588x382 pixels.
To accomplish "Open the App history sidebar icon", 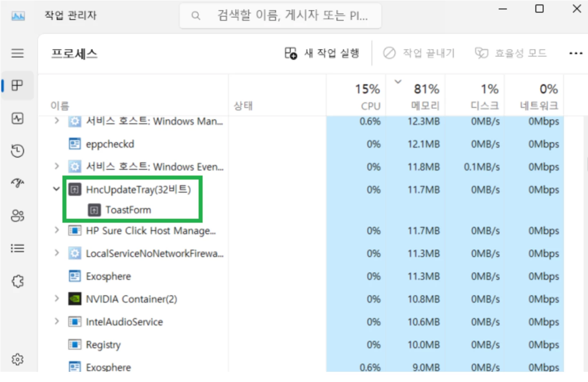I will click(17, 151).
